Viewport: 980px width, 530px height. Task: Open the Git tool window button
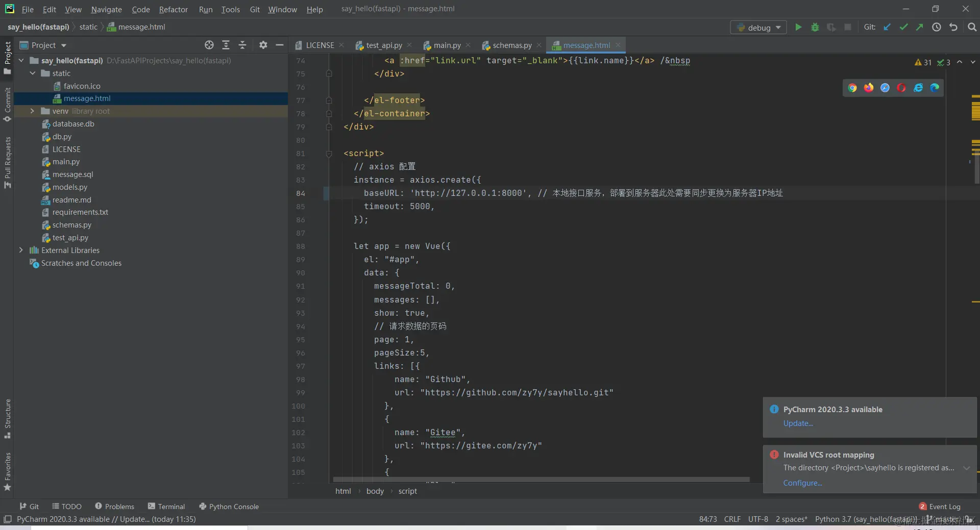click(x=29, y=507)
